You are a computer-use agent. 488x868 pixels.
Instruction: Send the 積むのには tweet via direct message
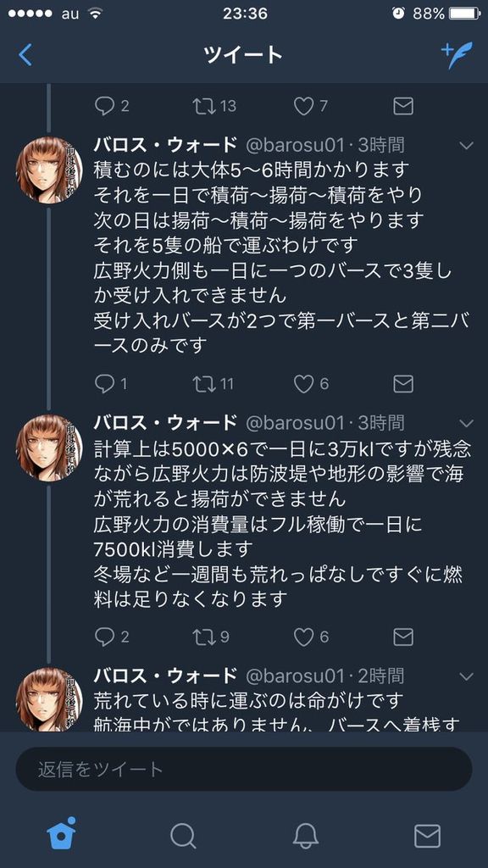coord(403,383)
